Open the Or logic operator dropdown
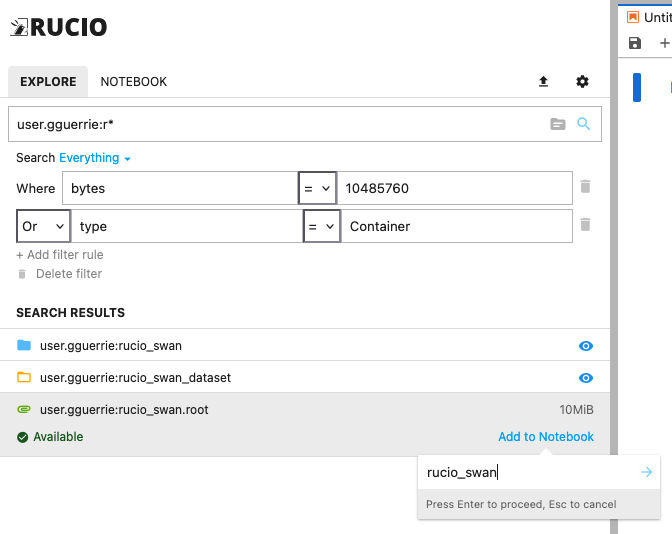The width and height of the screenshot is (672, 534). tap(44, 226)
